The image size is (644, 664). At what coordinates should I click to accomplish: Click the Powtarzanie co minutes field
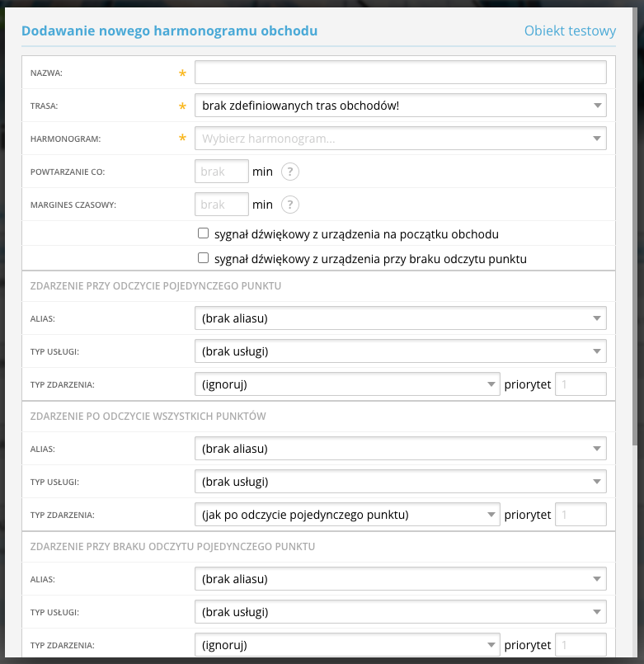[x=222, y=172]
